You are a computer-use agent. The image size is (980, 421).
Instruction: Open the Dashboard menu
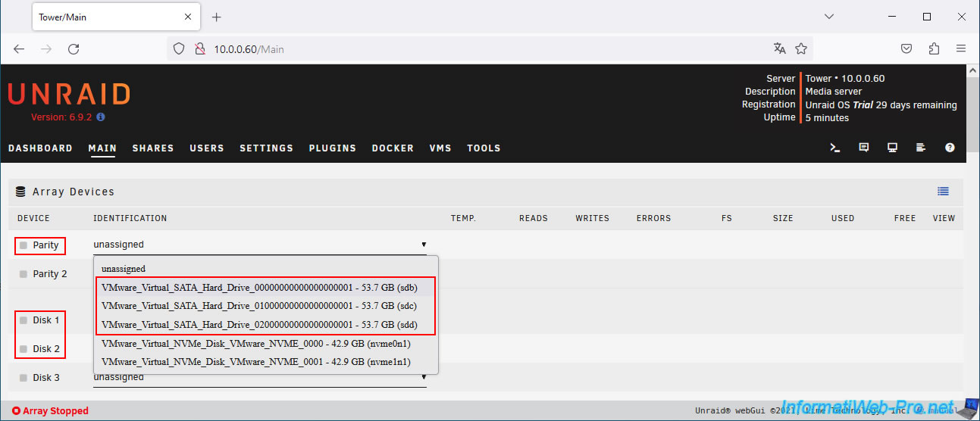coord(40,148)
